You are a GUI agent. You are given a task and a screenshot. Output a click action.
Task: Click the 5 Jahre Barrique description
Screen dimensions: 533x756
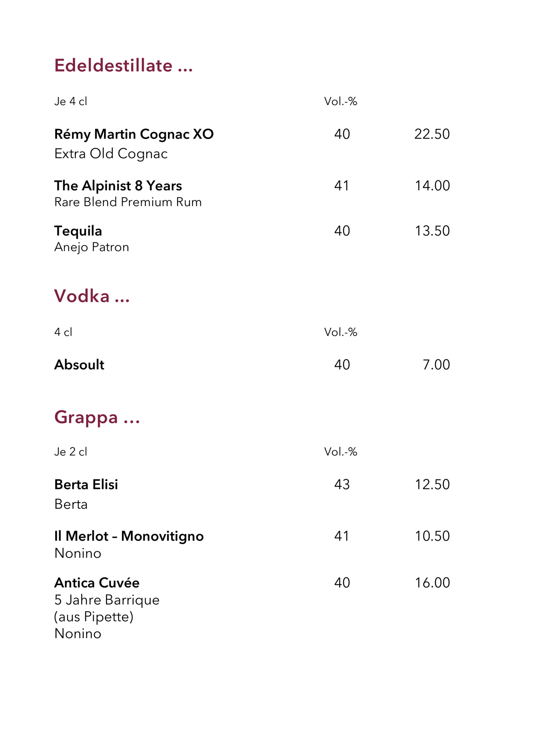click(107, 600)
